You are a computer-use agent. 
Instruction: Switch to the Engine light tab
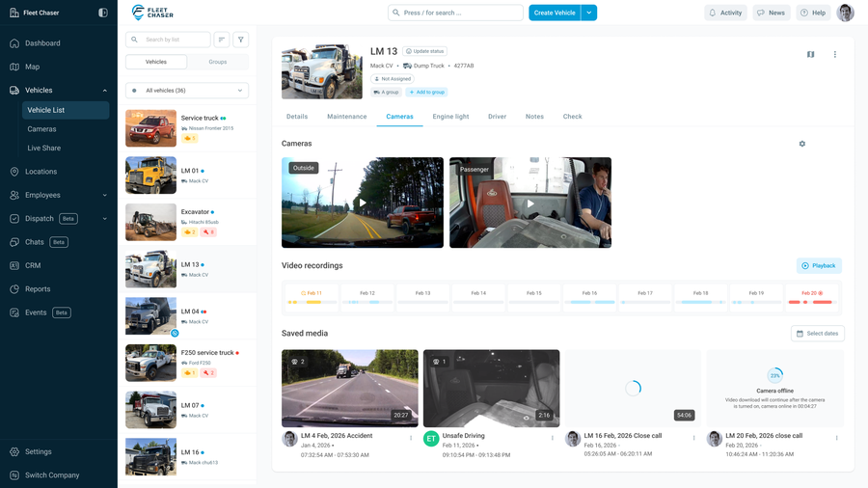450,117
